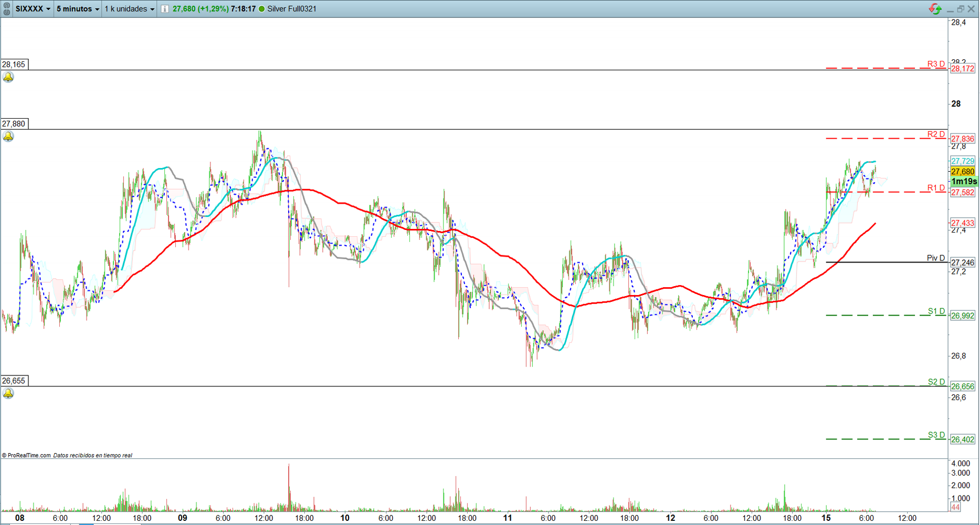Click the cyan 27,729 indicator value tag
This screenshot has height=525, width=980.
click(963, 161)
